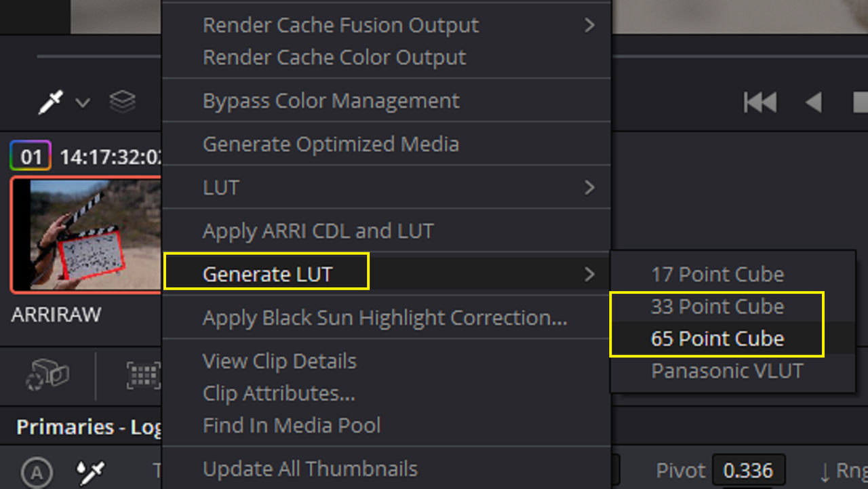Click the play reverse triangle button
This screenshot has height=489, width=868.
click(x=813, y=102)
